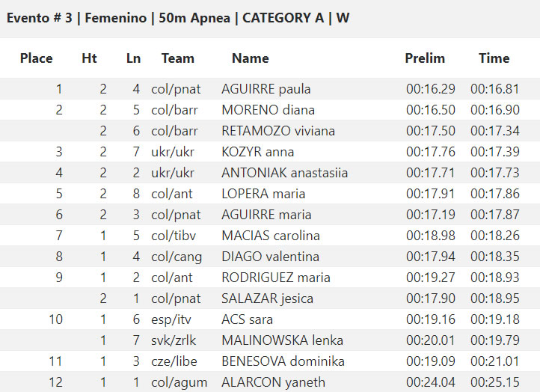This screenshot has width=540, height=392.
Task: Click the Time column header
Action: pyautogui.click(x=494, y=58)
